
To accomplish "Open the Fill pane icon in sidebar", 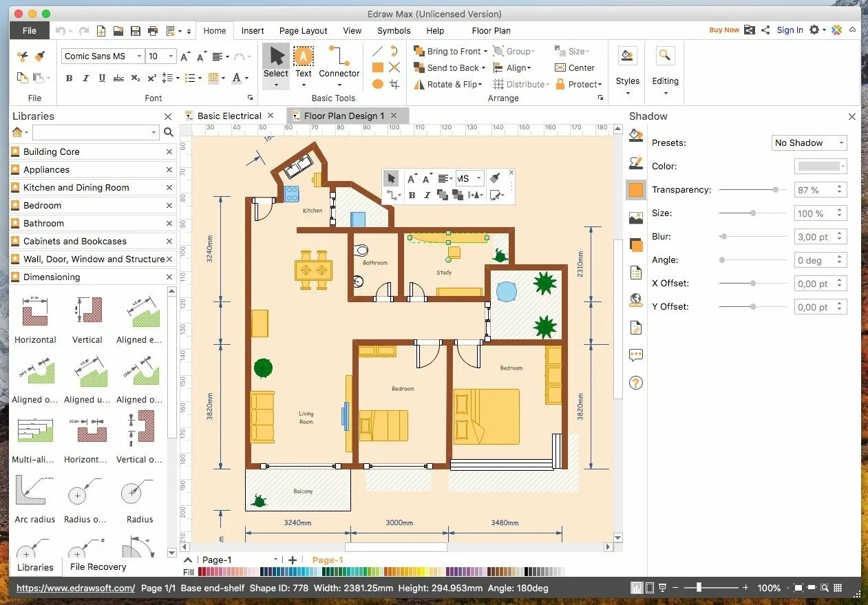I will (x=636, y=136).
